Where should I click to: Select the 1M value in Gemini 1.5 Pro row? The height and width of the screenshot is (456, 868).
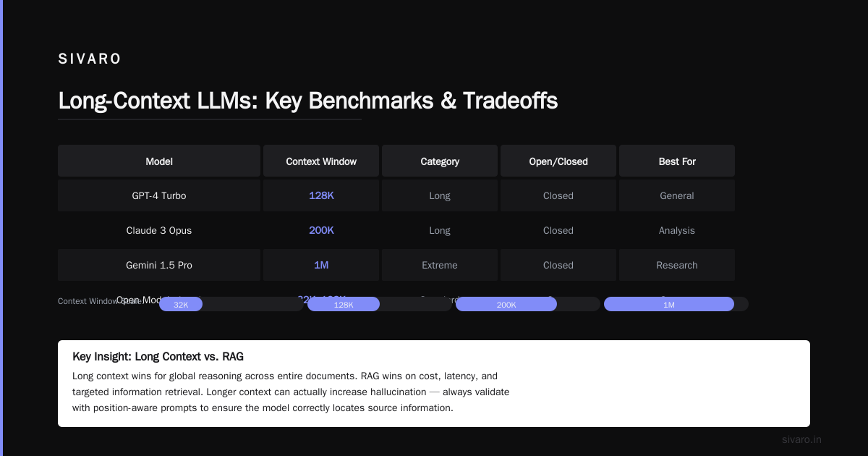tap(321, 265)
